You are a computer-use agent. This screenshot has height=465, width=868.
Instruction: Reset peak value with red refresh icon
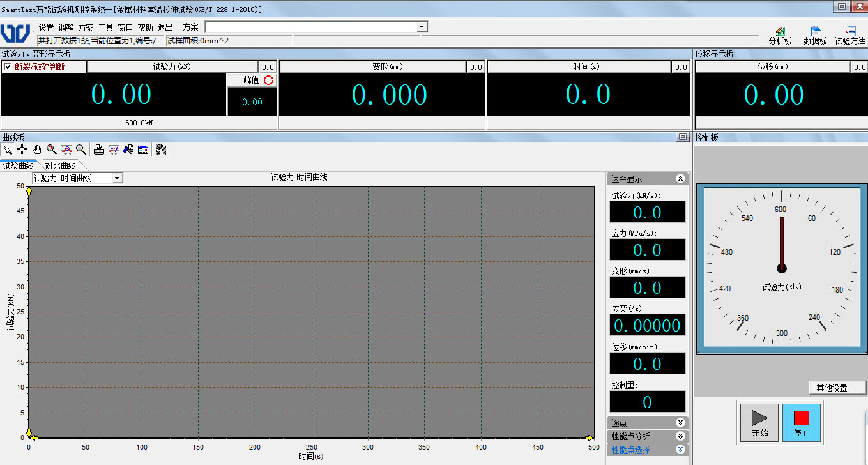(x=269, y=80)
